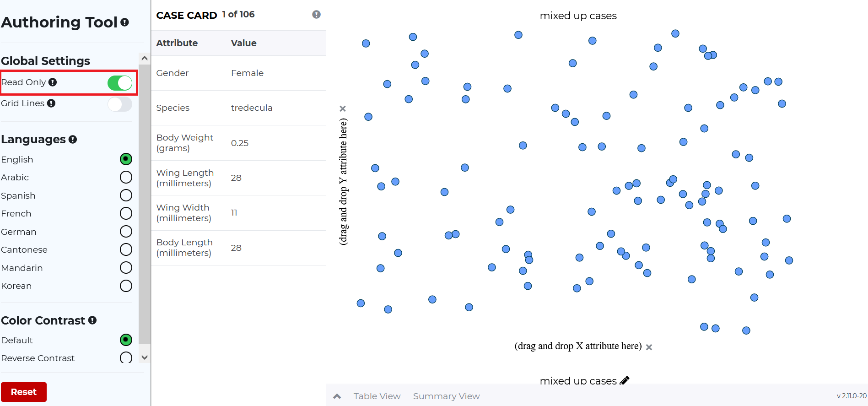Screen dimensions: 868x406
Task: Click info icon beside Languages heading
Action: pos(73,139)
